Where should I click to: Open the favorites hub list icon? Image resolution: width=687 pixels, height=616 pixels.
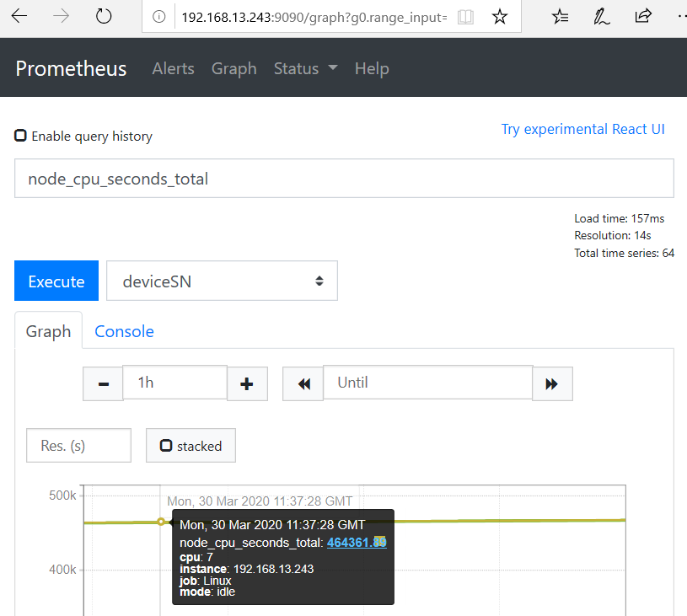560,17
